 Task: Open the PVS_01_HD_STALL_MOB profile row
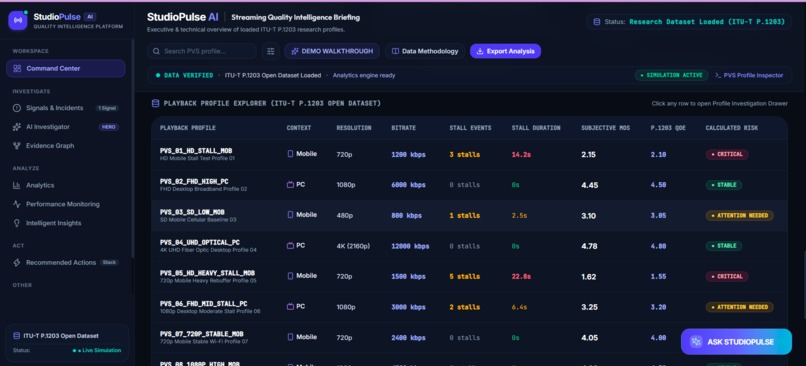pos(469,154)
